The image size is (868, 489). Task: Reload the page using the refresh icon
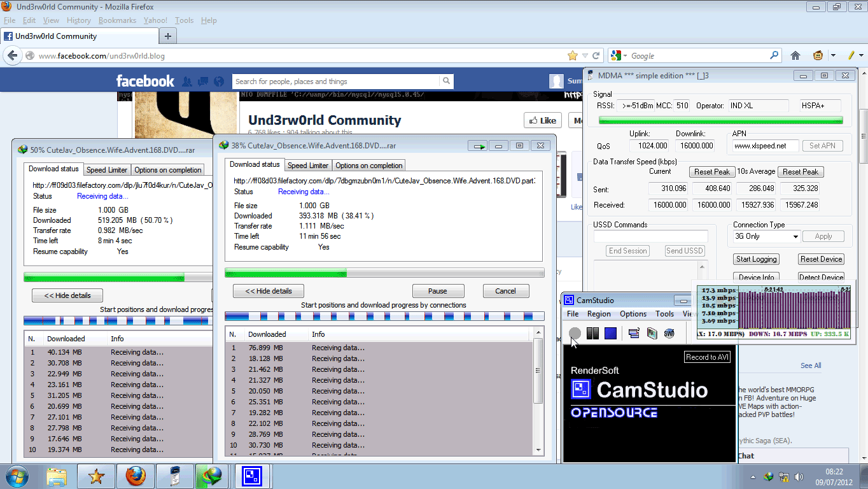596,55
